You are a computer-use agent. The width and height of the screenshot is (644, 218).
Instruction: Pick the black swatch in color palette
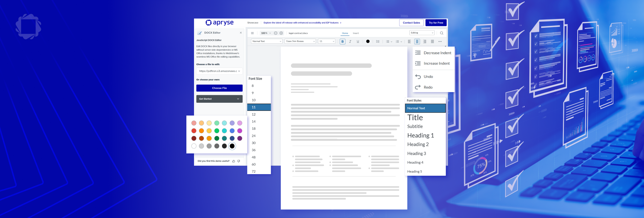coord(232,146)
